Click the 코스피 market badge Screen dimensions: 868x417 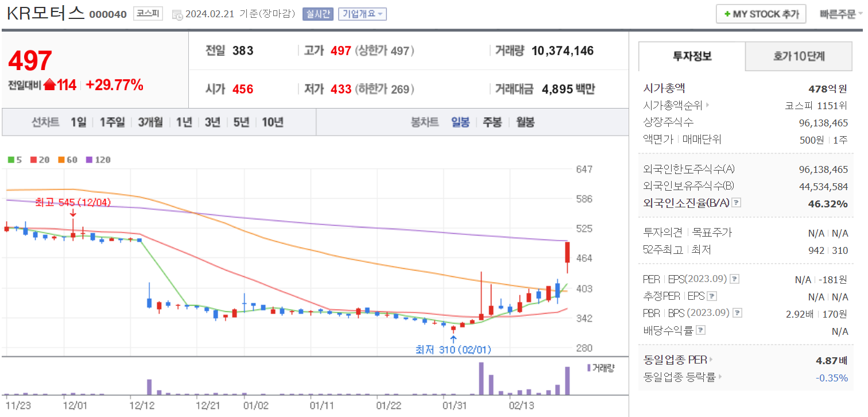click(149, 14)
